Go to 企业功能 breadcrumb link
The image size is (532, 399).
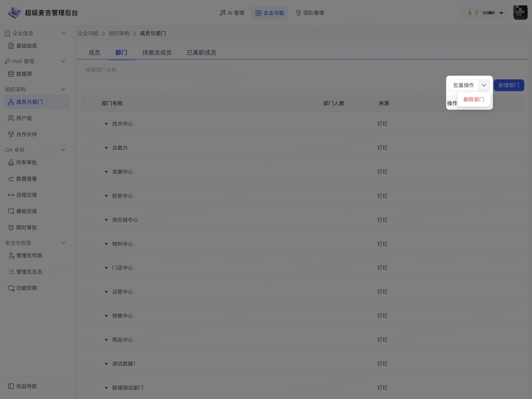click(x=88, y=33)
